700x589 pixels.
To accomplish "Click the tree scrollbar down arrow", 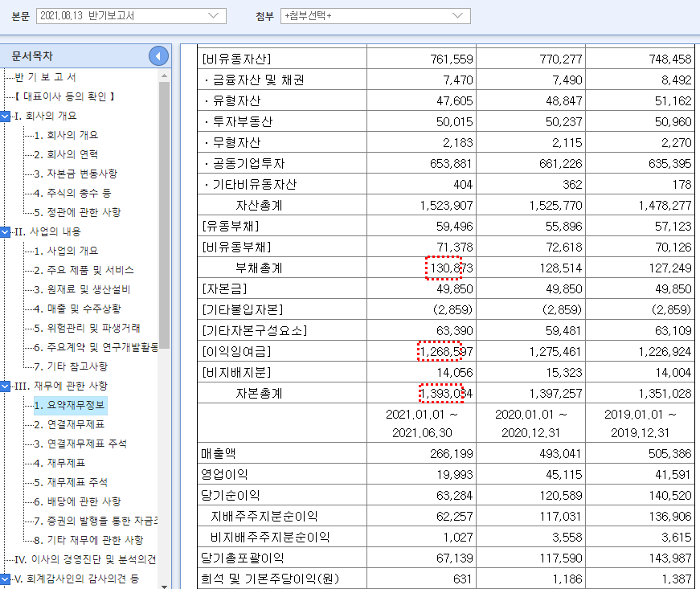I will coord(164,586).
